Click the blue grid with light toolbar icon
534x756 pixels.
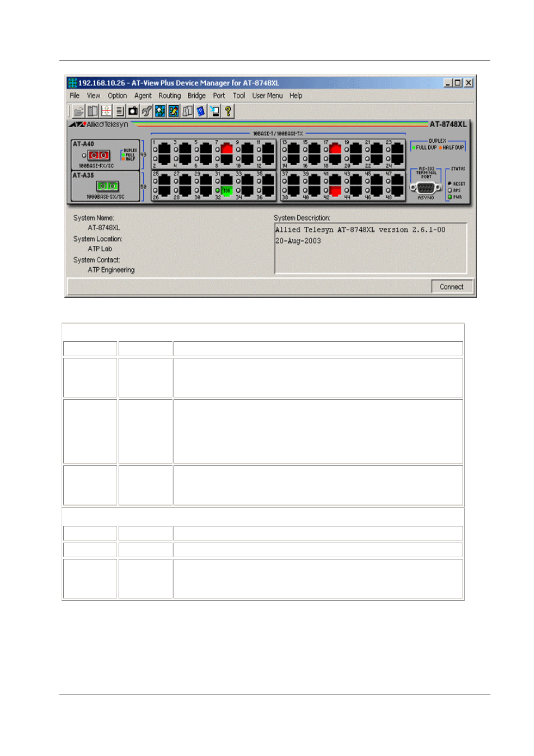pos(160,111)
